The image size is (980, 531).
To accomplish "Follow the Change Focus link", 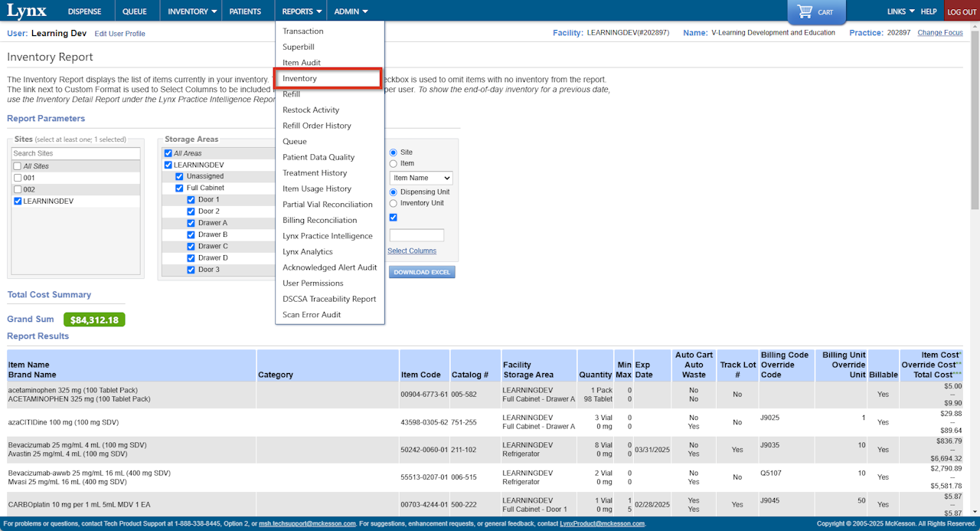I will point(939,33).
